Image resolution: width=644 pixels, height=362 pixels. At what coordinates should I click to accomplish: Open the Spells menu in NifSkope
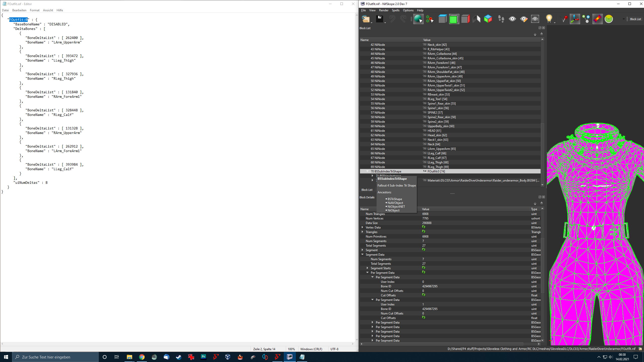pyautogui.click(x=395, y=10)
